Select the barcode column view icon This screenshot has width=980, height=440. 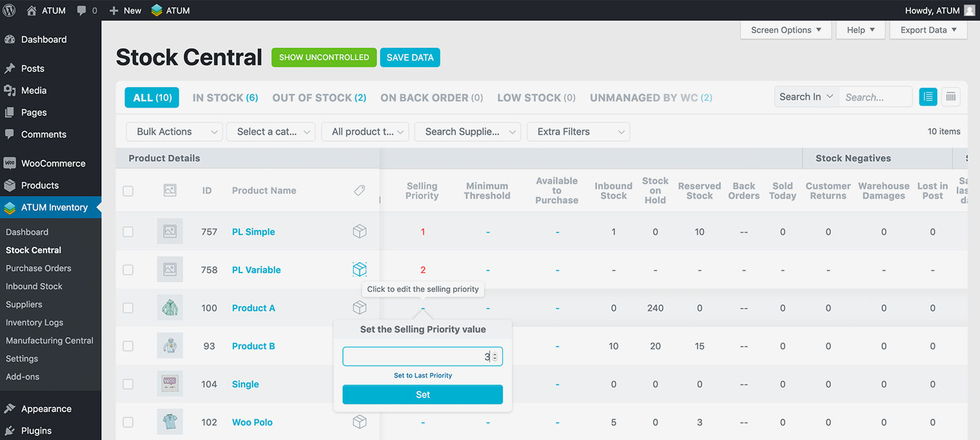(x=950, y=97)
